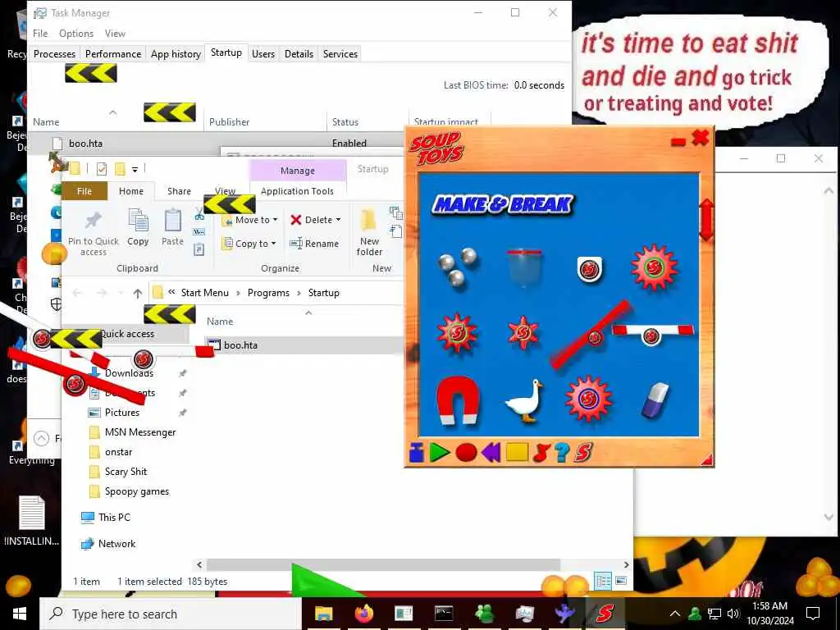Open the Options menu in Task Manager

[76, 33]
